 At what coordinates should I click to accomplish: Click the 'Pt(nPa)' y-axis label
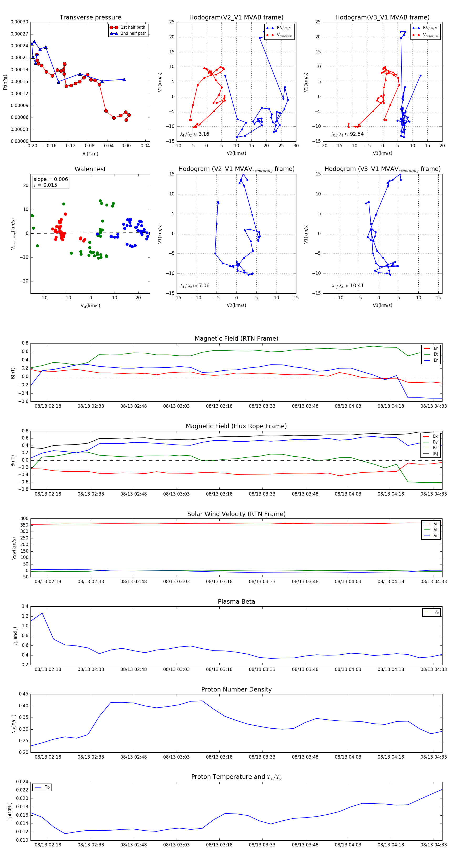pyautogui.click(x=5, y=82)
